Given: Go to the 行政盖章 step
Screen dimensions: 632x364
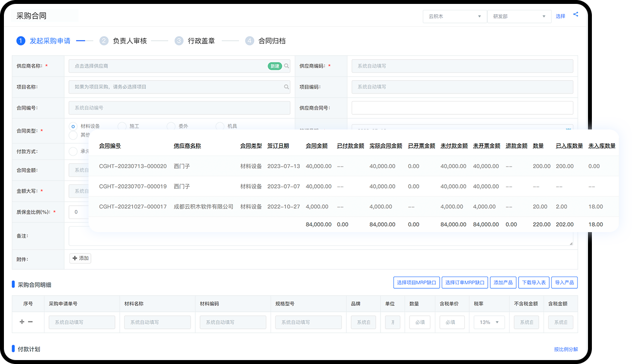Looking at the screenshot, I should 201,41.
